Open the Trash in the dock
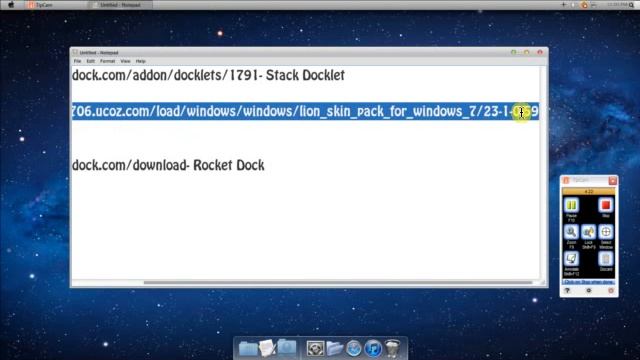 click(x=392, y=349)
